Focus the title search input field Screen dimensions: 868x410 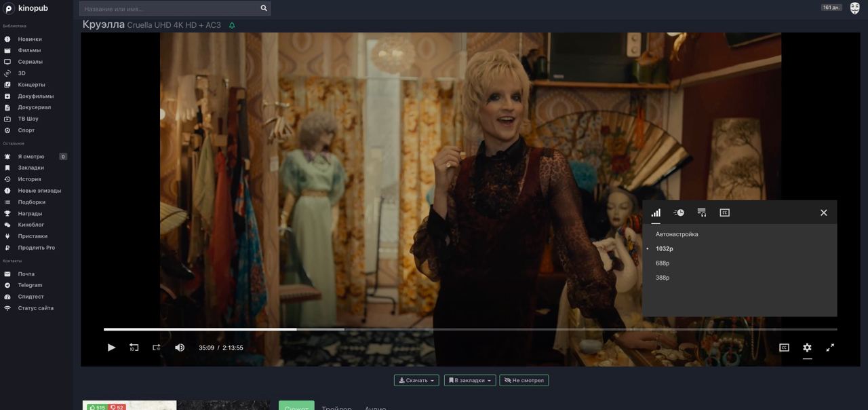[168, 9]
